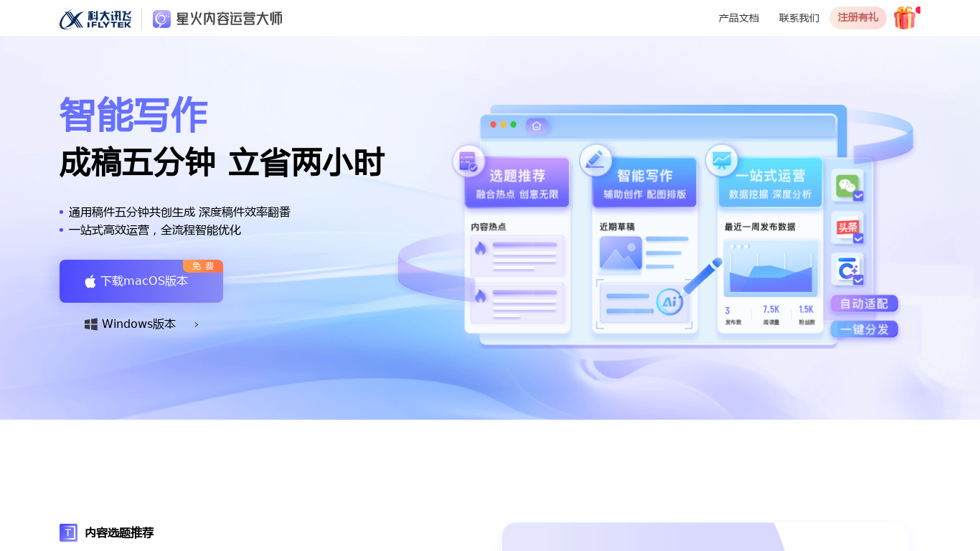Click the 头条 platform icon
Image resolution: width=980 pixels, height=551 pixels.
point(846,227)
